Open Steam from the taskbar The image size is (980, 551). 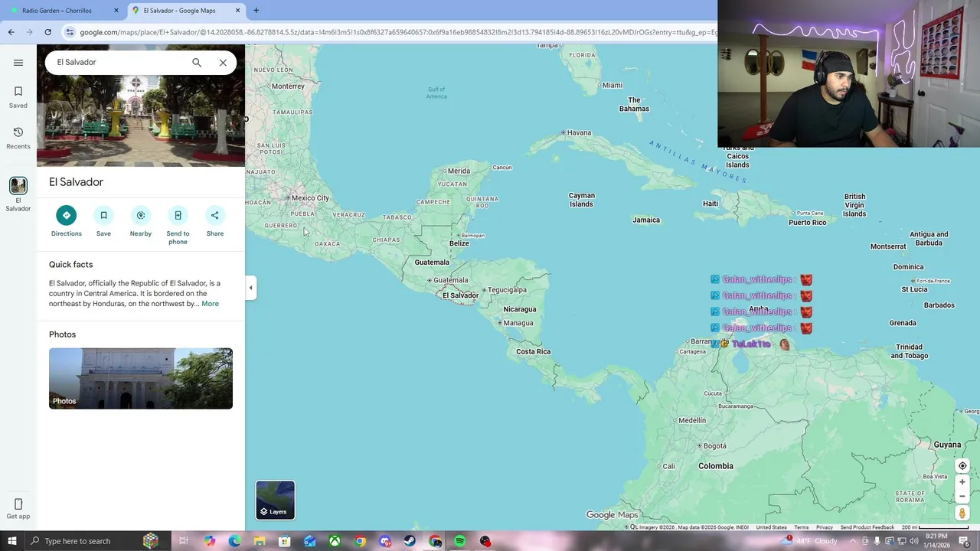point(410,541)
